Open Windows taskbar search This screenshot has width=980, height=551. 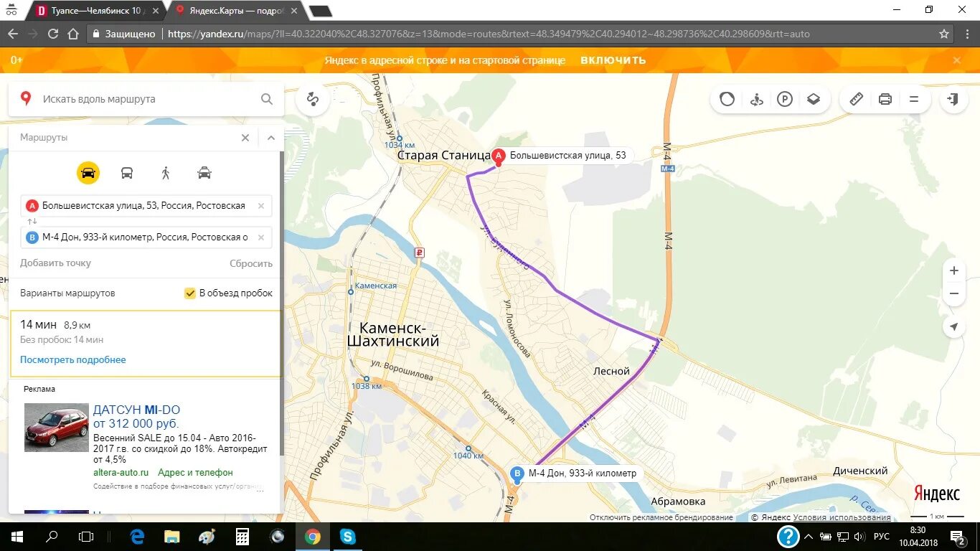pyautogui.click(x=52, y=537)
